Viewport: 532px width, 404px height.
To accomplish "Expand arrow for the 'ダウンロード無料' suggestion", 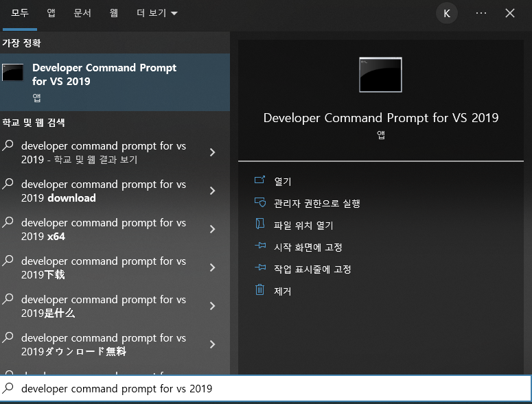I will [212, 344].
